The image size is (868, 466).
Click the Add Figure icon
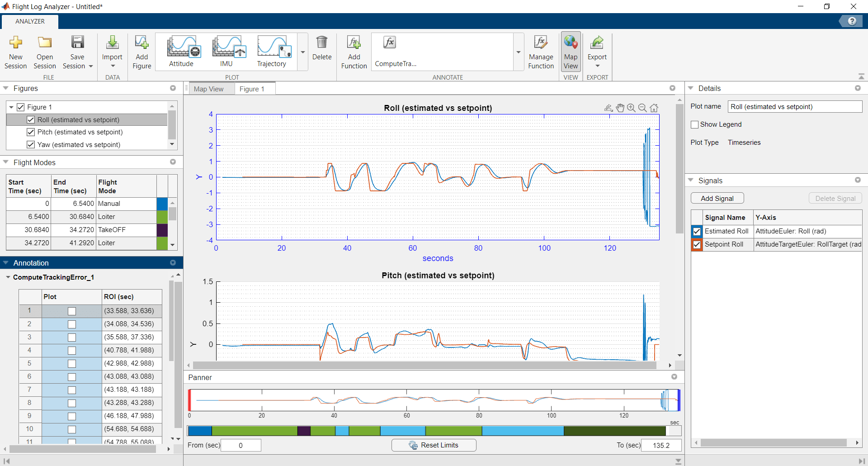[x=142, y=43]
